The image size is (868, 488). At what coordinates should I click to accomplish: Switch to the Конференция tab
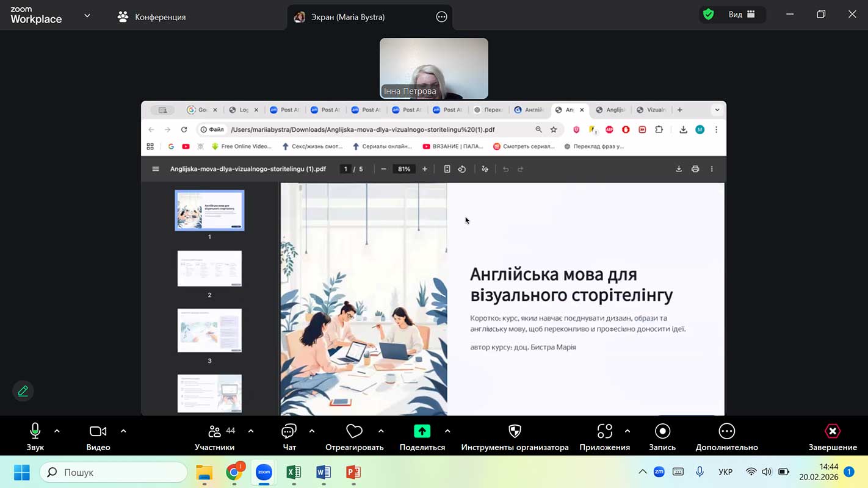click(152, 17)
